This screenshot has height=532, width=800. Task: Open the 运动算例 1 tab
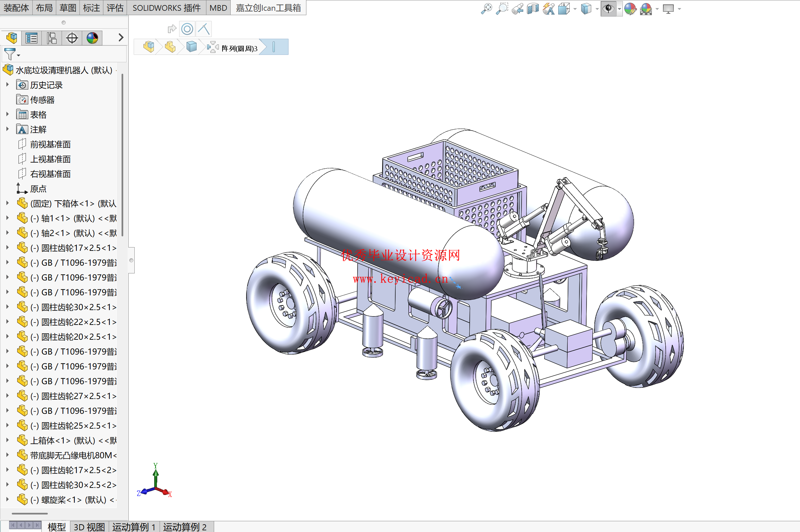[134, 527]
